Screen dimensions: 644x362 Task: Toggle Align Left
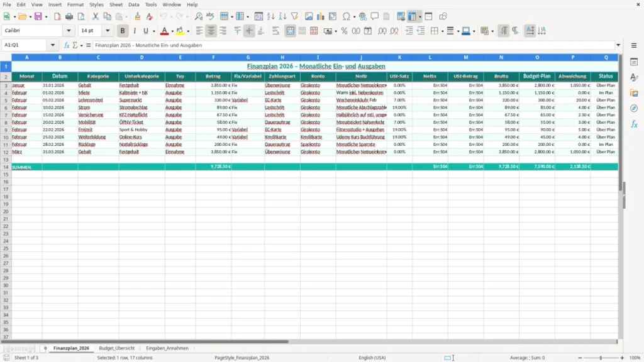pos(199,31)
